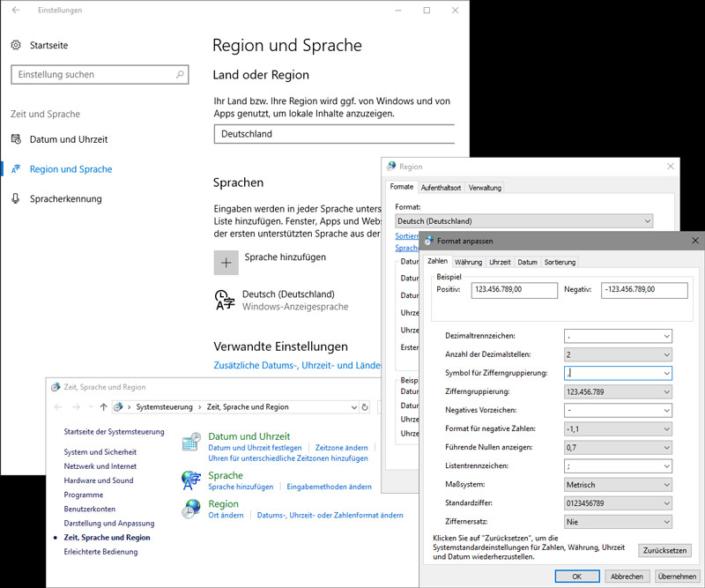Click the Zeitzone ändern link

click(341, 448)
